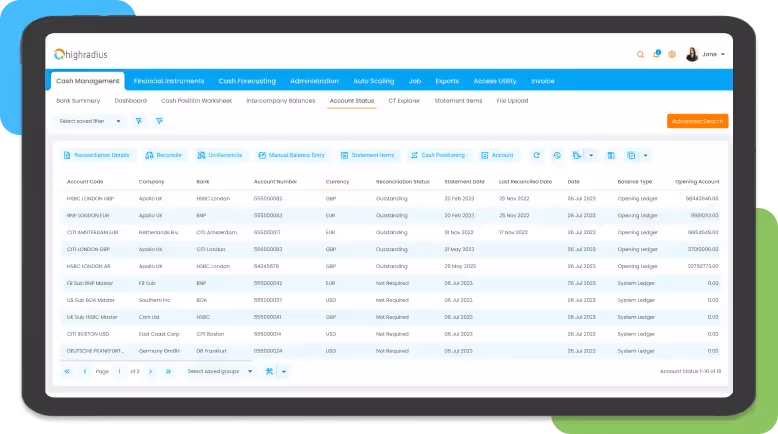Select the Account Status sub-tab

[x=352, y=101]
